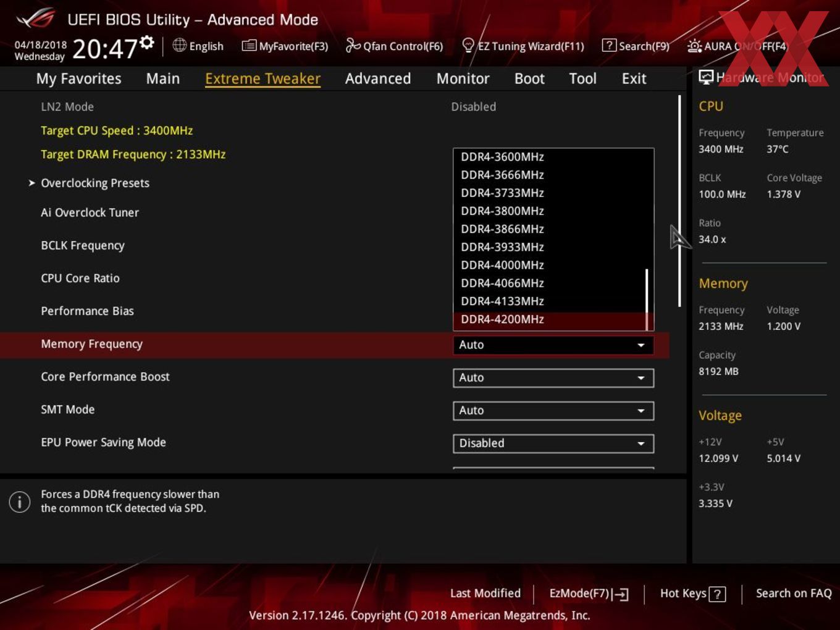
Task: Click the Core Voltage 1.378 V value
Action: pos(783,194)
